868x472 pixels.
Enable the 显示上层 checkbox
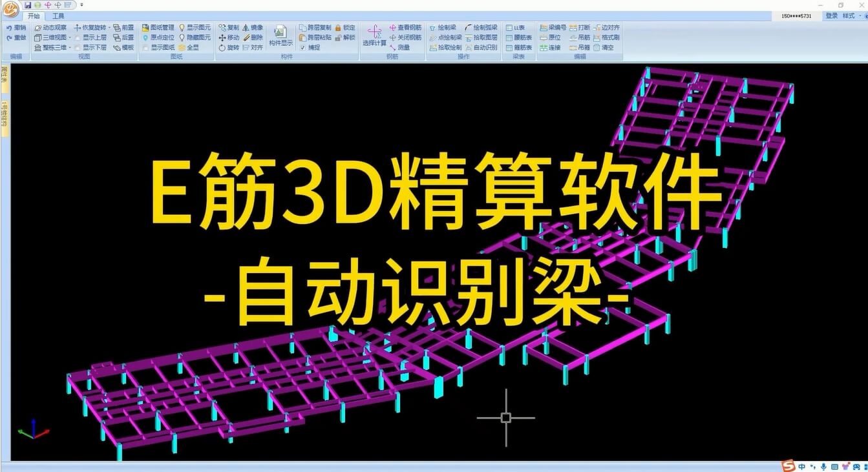[78, 37]
